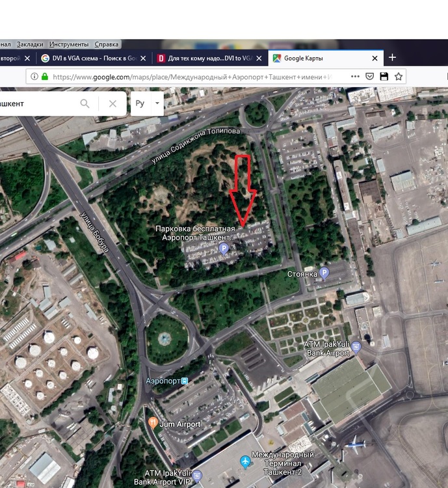Image resolution: width=448 pixels, height=488 pixels.
Task: Open the Справка menu
Action: click(x=107, y=44)
